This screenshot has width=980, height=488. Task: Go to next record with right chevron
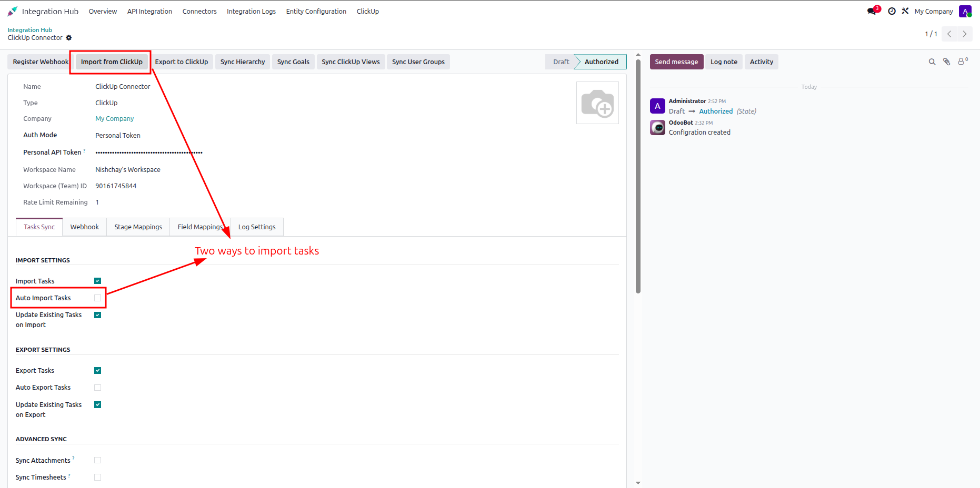(965, 34)
